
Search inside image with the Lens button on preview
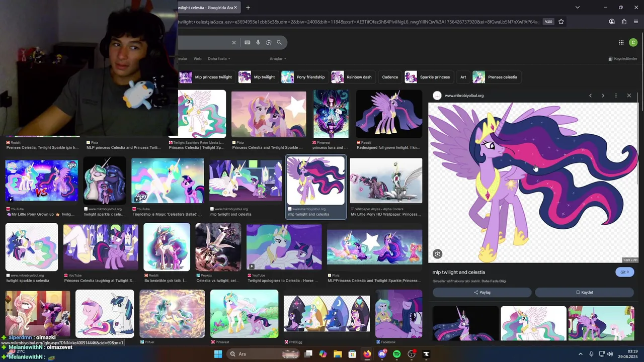438,254
